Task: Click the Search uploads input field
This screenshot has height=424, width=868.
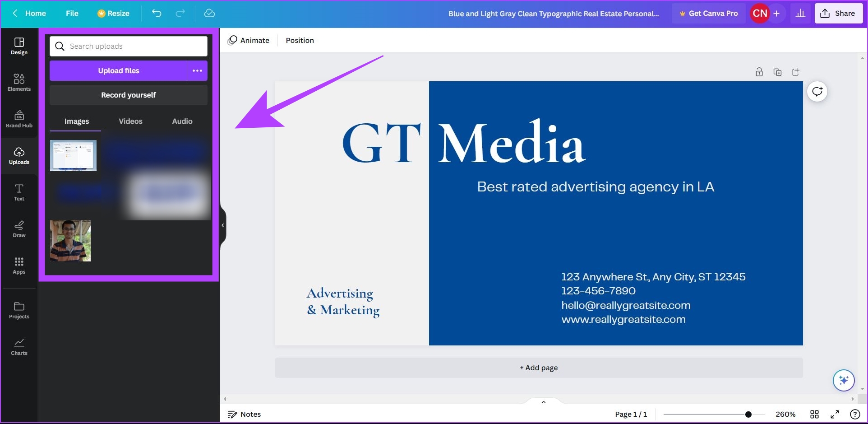Action: tap(135, 46)
